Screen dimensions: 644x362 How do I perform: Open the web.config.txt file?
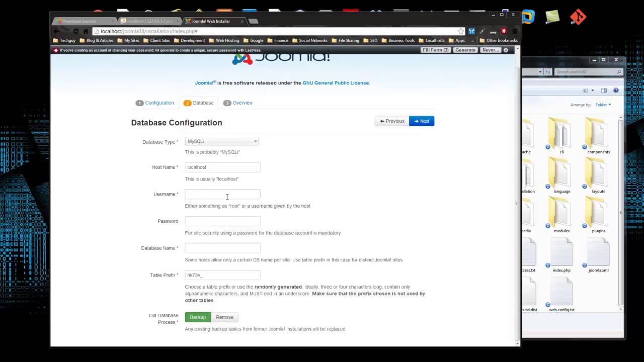point(561,294)
